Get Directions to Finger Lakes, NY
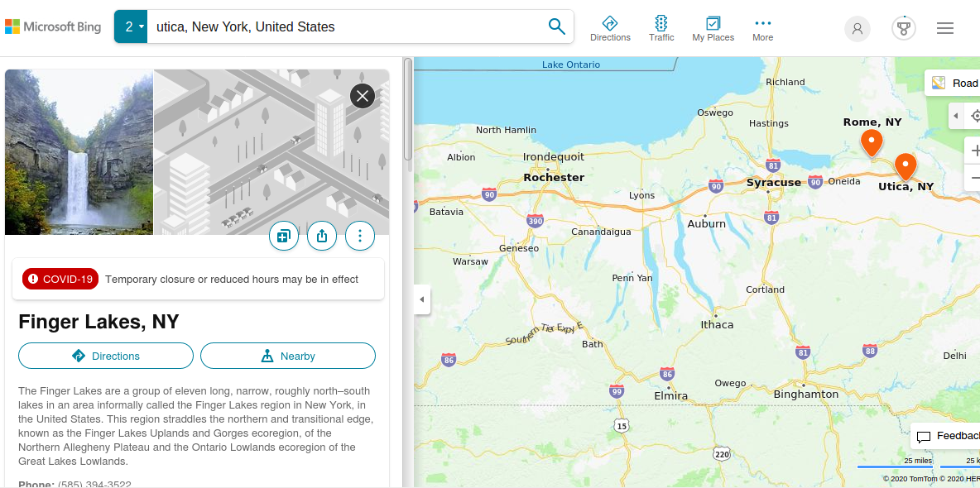The width and height of the screenshot is (980, 488). point(106,356)
